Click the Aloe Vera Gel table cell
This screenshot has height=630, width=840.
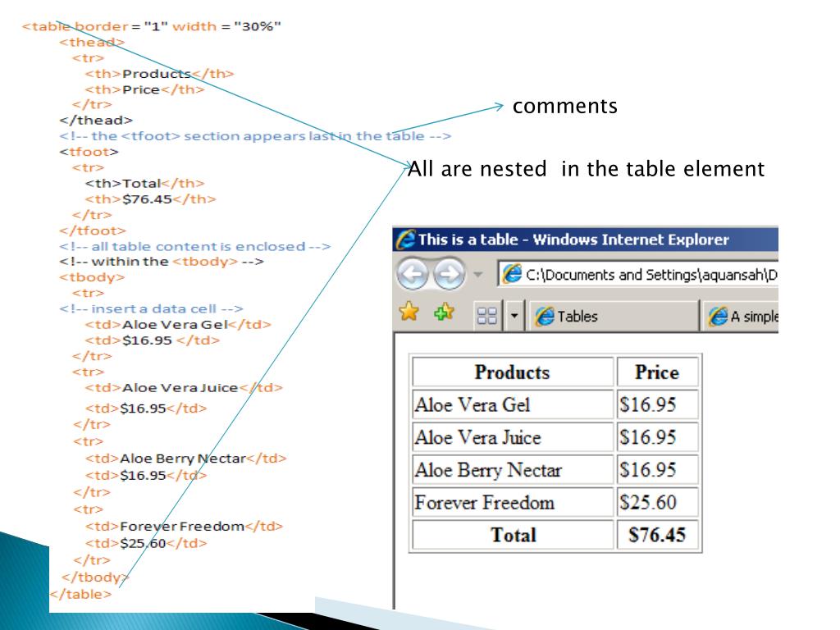[x=513, y=404]
